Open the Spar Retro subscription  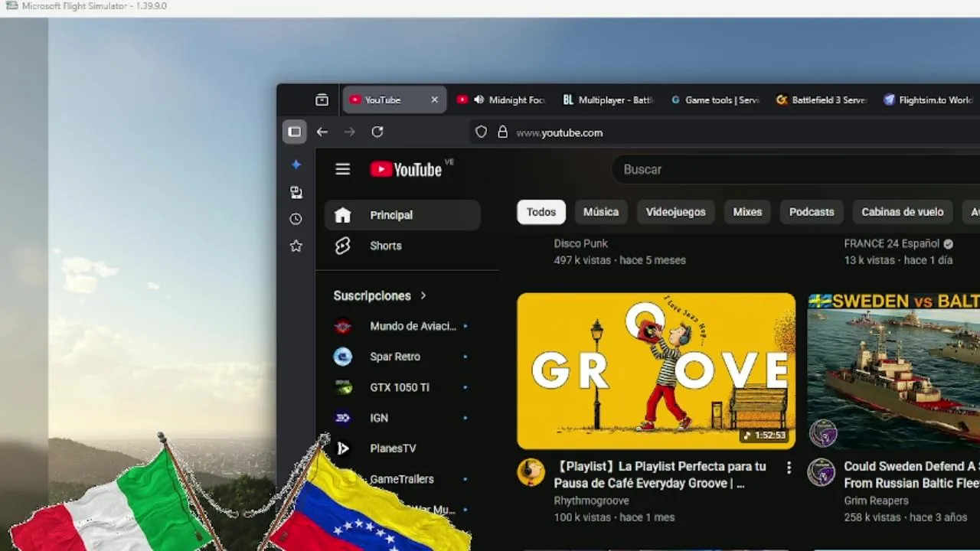pos(403,357)
